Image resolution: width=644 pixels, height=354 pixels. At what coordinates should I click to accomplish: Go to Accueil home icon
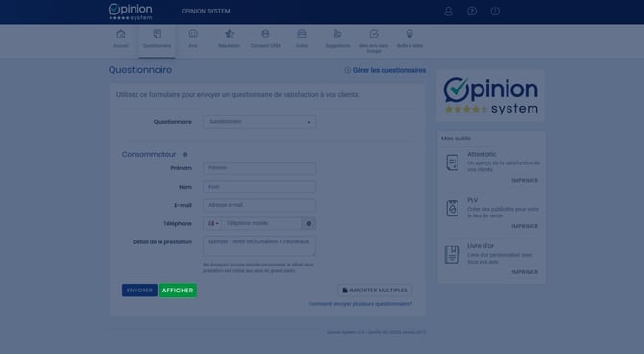click(x=121, y=34)
